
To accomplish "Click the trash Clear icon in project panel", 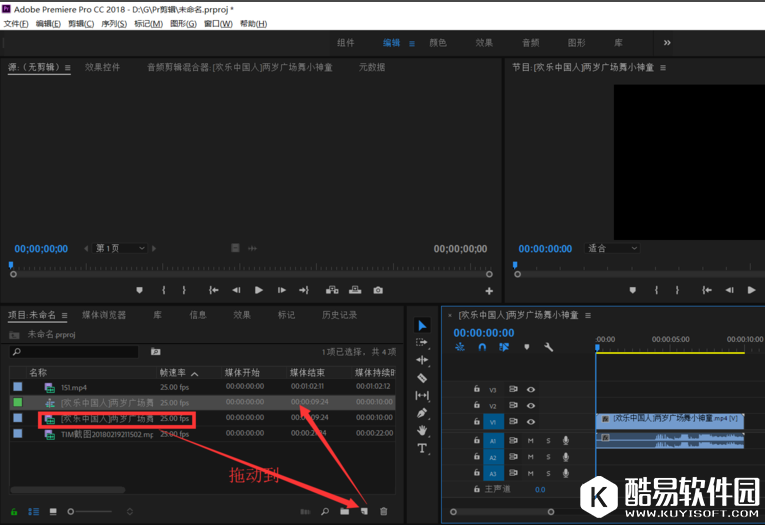I will [383, 511].
